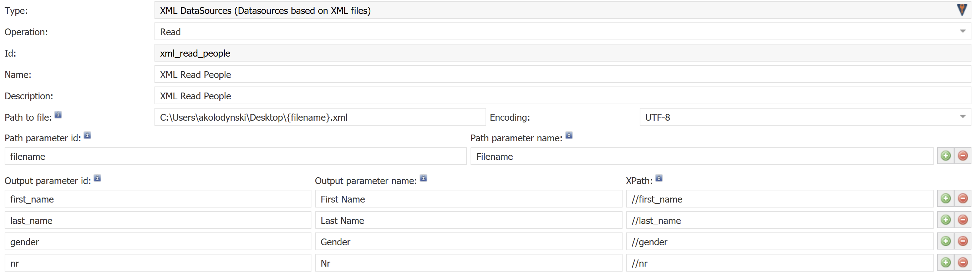
Task: Click the Last Name output parameter name field
Action: pos(468,220)
